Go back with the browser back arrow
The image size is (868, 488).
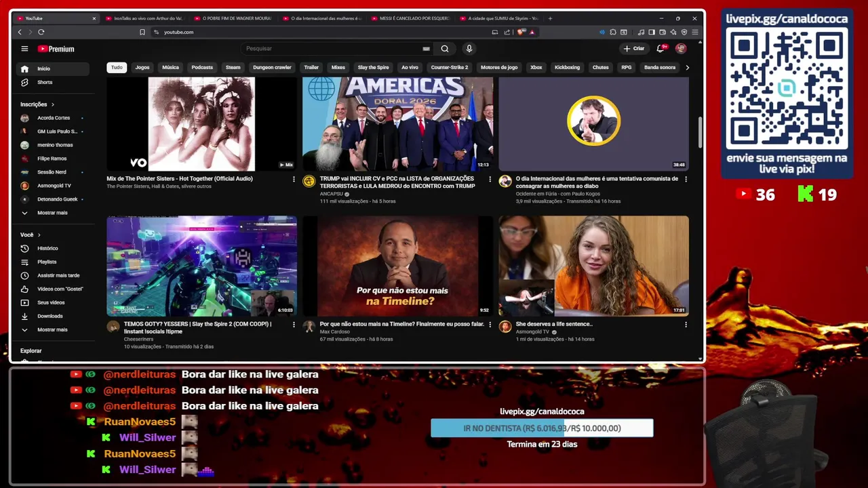(20, 32)
